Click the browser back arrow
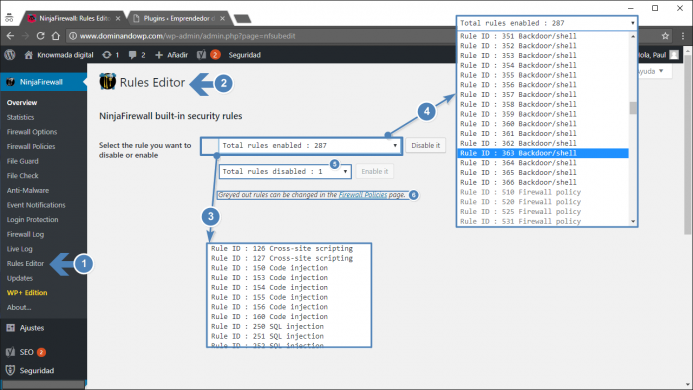The width and height of the screenshot is (693, 390). click(10, 36)
